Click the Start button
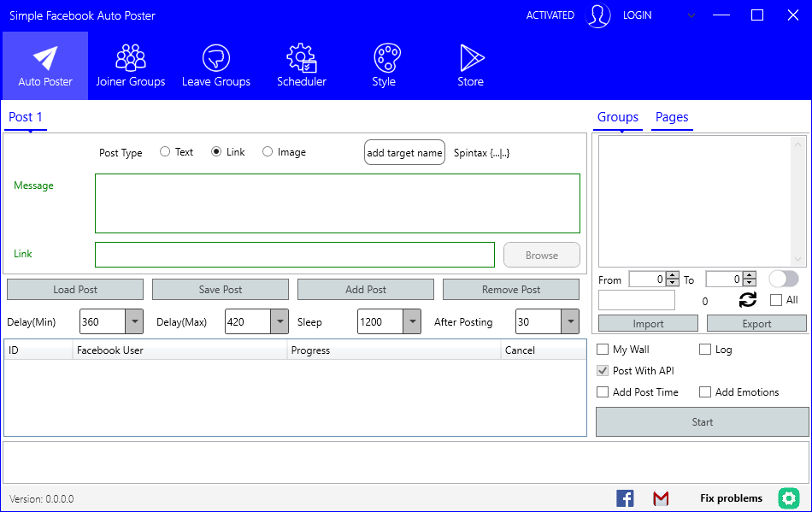This screenshot has height=512, width=812. pos(703,422)
